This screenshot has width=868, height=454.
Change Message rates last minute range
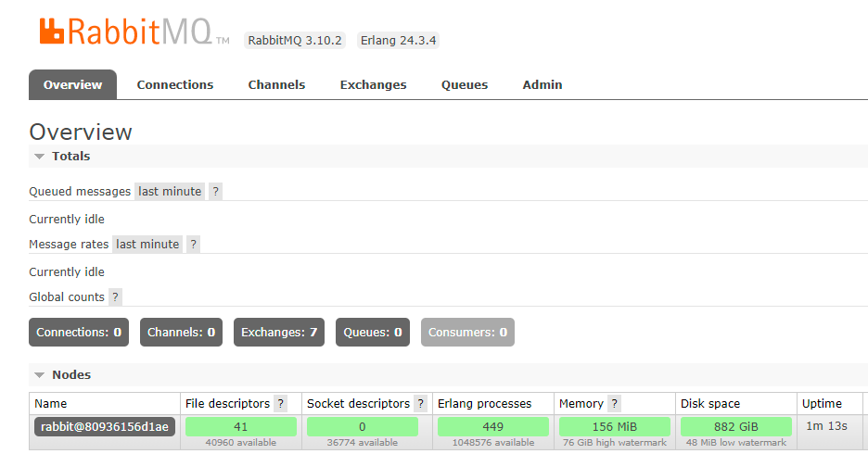tap(147, 245)
